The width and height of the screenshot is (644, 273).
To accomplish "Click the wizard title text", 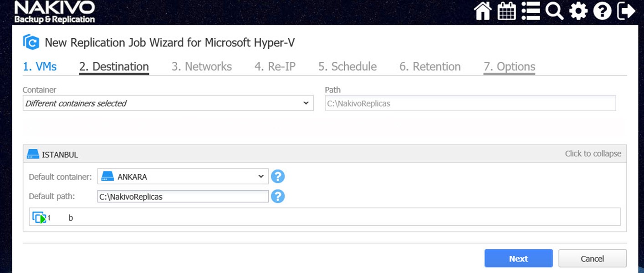I will tap(169, 43).
